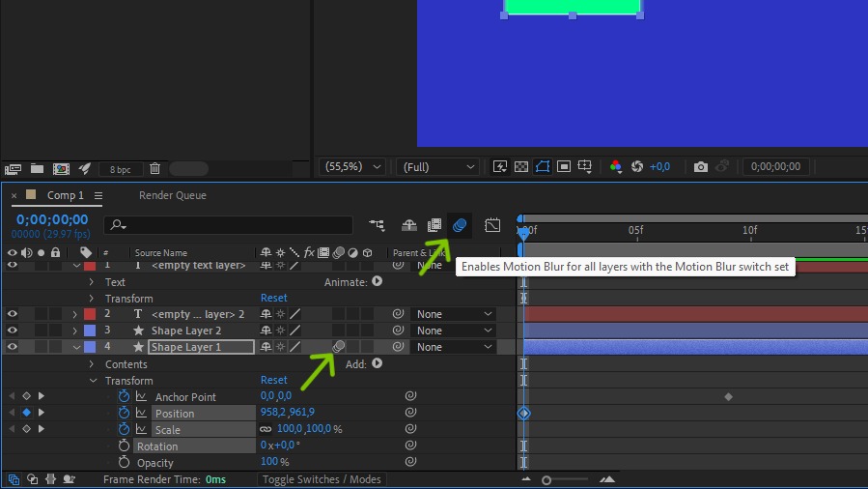Toggle the Opacity stopwatch
868x489 pixels.
pyautogui.click(x=124, y=462)
